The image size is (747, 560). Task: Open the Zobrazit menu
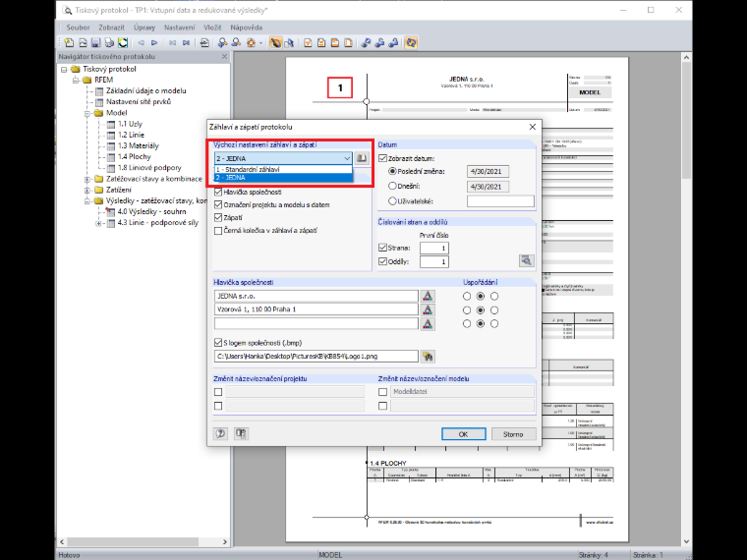(111, 28)
